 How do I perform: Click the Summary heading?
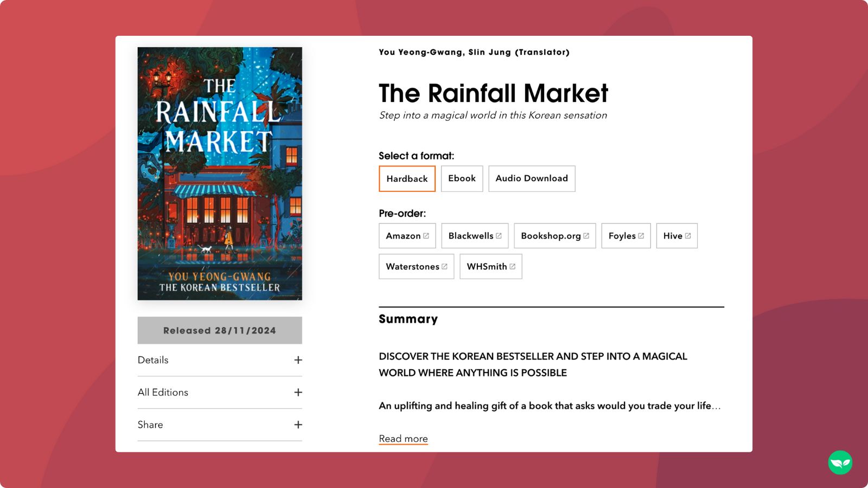408,319
